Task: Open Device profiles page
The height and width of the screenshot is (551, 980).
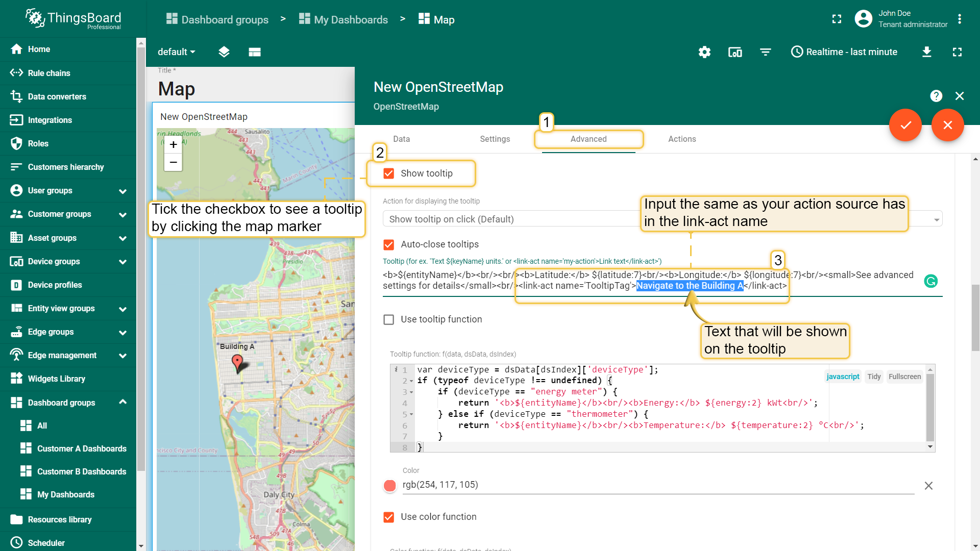Action: tap(68, 285)
